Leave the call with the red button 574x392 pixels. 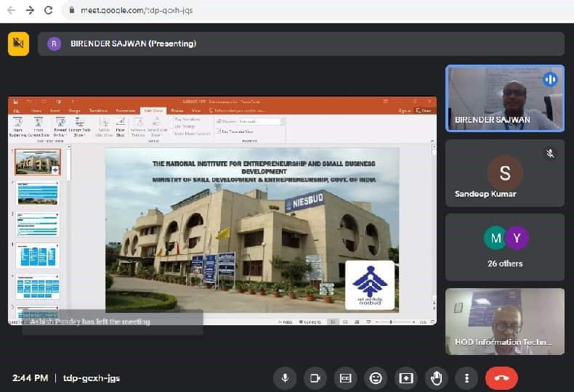click(x=501, y=377)
